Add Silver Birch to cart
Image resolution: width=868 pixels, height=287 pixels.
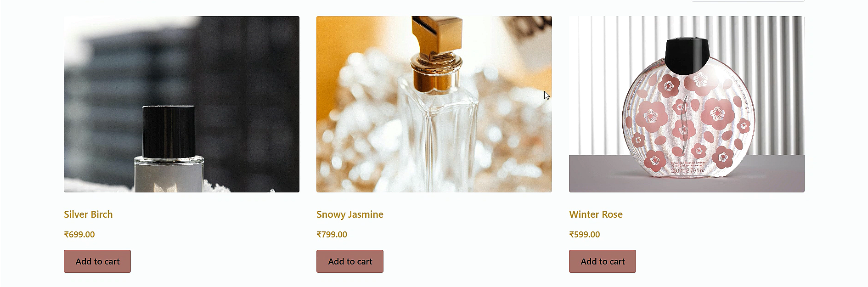tap(97, 261)
